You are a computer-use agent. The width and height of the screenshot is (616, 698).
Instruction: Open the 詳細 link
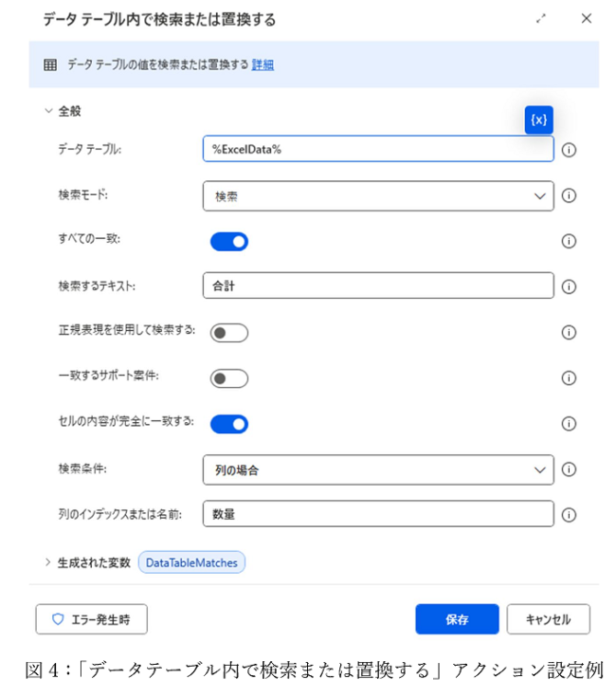click(x=263, y=64)
